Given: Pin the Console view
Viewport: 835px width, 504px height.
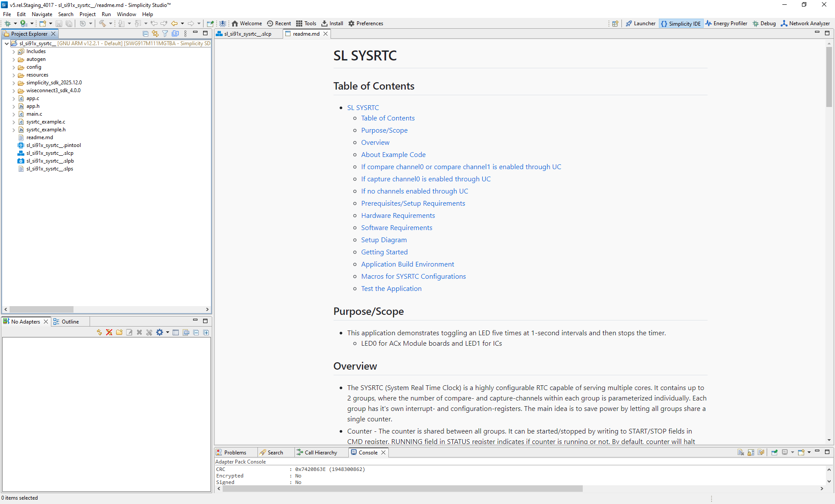Looking at the screenshot, I should (x=775, y=452).
